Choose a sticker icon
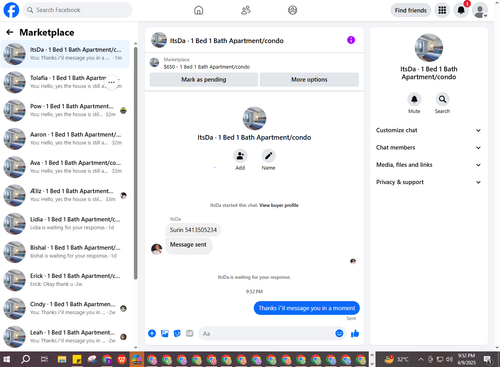500x367 pixels. [177, 333]
